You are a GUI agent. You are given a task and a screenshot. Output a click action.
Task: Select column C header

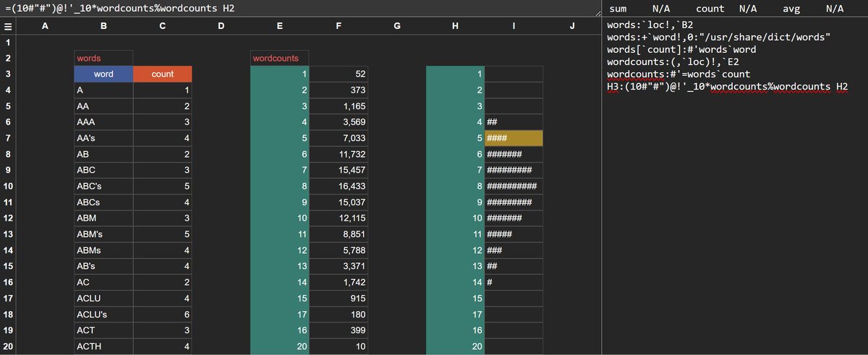162,27
